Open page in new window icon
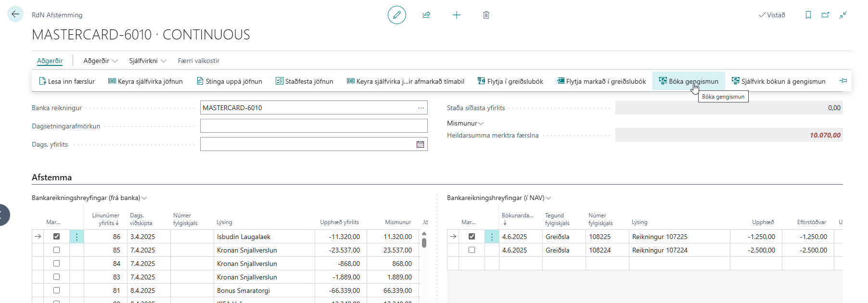The image size is (868, 303). (x=825, y=15)
